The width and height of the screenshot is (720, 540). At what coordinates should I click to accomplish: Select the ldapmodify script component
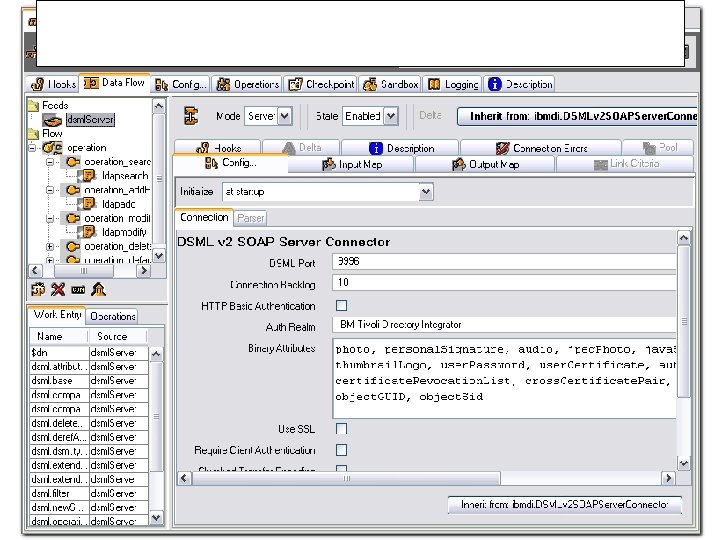tap(124, 232)
